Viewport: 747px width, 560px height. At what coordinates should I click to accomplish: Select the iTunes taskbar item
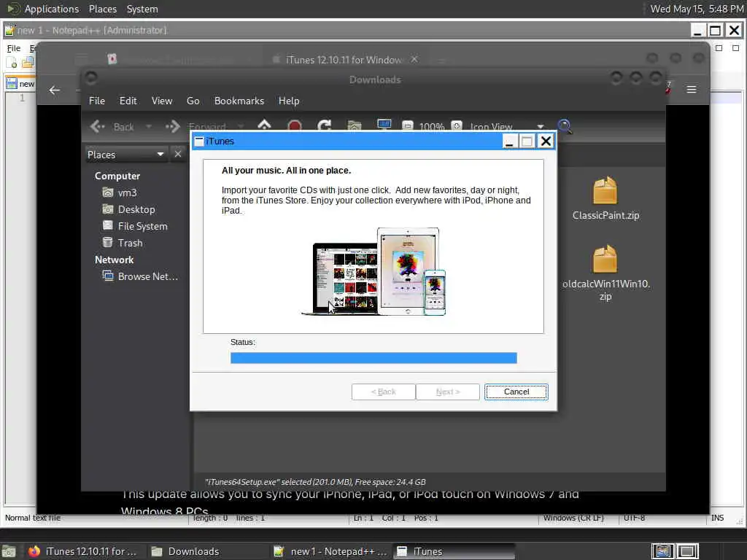point(454,551)
